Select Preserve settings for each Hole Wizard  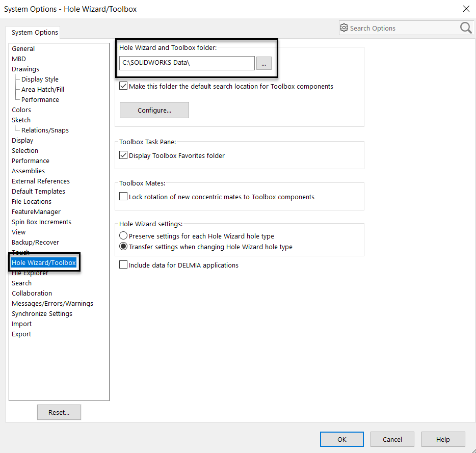coord(123,236)
